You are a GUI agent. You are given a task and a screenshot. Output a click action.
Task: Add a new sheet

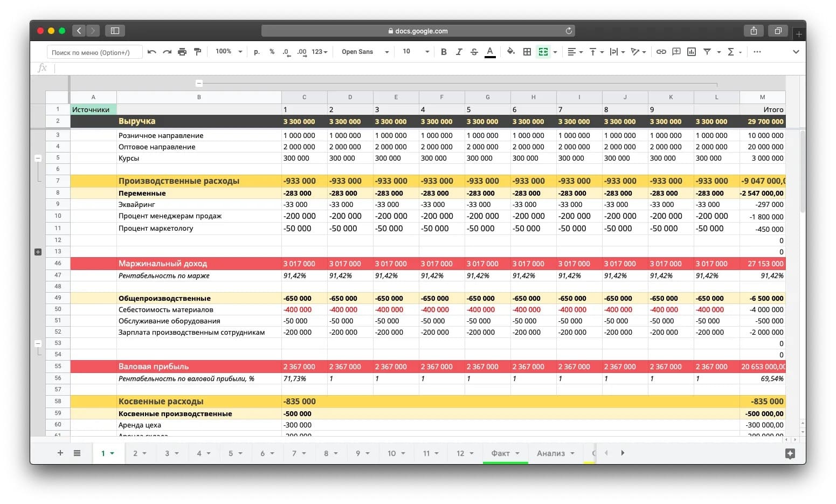pyautogui.click(x=60, y=453)
